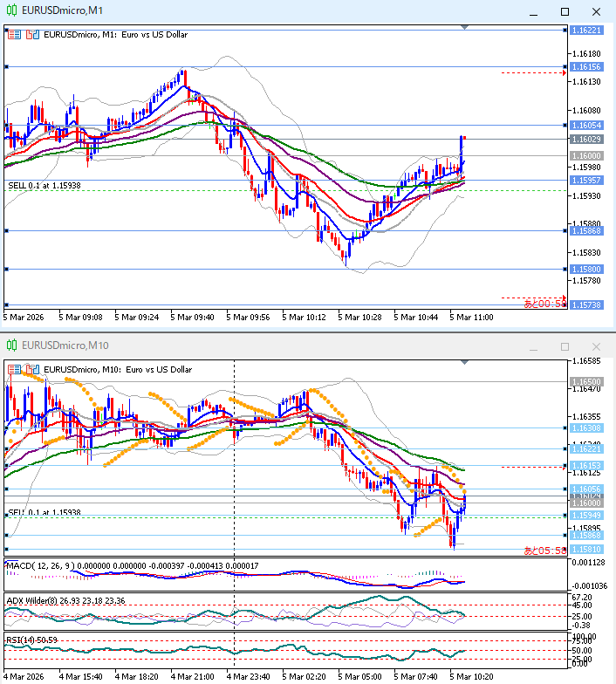
Task: Click the 1.15868 horizontal line handle in M1
Action: coord(6,231)
